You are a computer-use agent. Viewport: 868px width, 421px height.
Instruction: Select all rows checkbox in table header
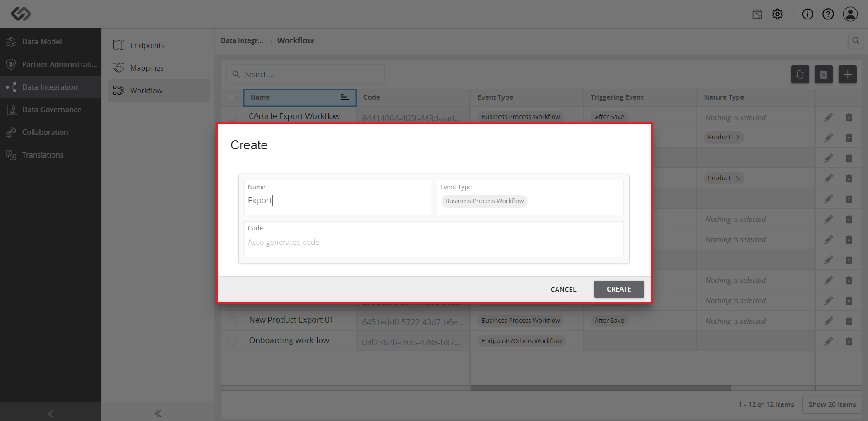point(232,97)
